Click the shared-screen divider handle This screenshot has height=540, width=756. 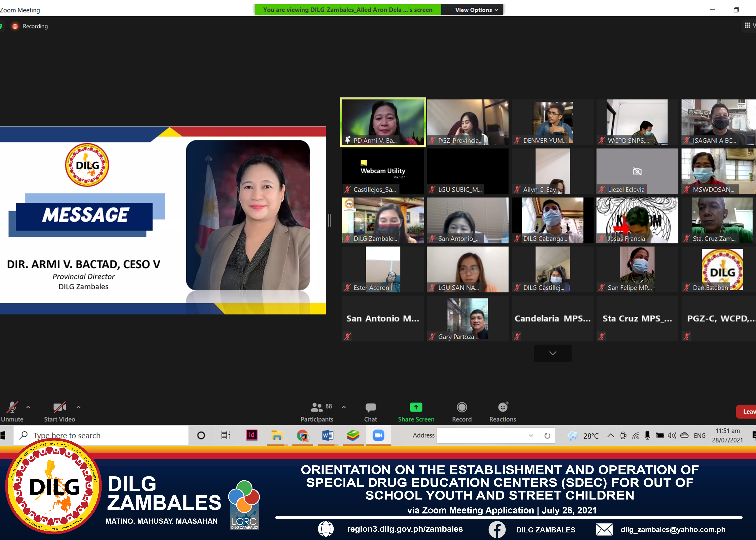point(329,221)
